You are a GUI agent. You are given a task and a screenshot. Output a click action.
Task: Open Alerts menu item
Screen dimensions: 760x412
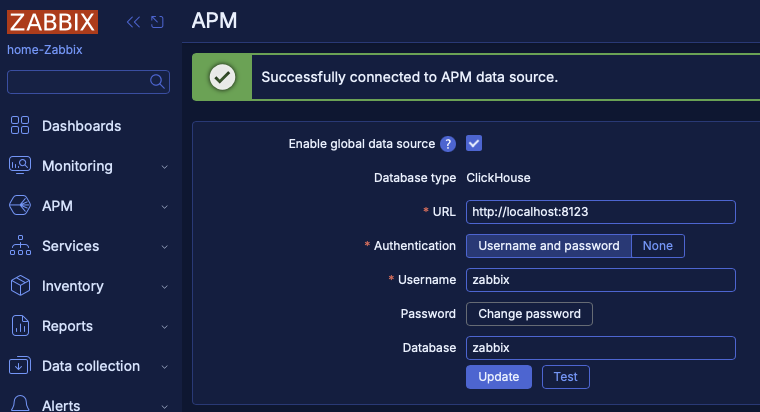click(61, 405)
